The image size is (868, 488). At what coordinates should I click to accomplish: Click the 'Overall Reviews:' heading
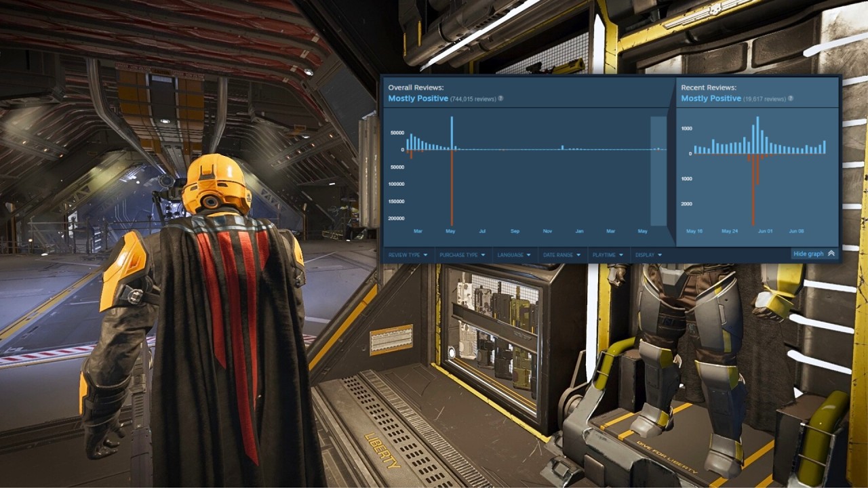click(x=416, y=88)
